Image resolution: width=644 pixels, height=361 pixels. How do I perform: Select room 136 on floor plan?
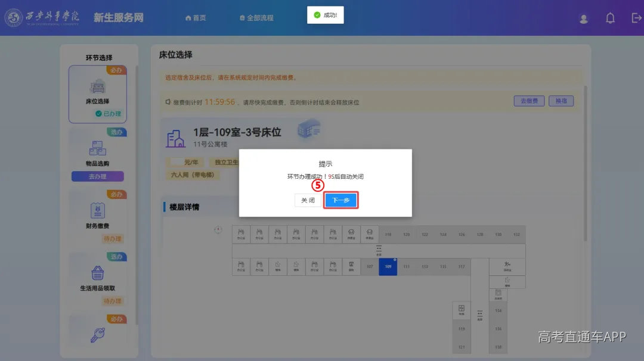(x=498, y=329)
